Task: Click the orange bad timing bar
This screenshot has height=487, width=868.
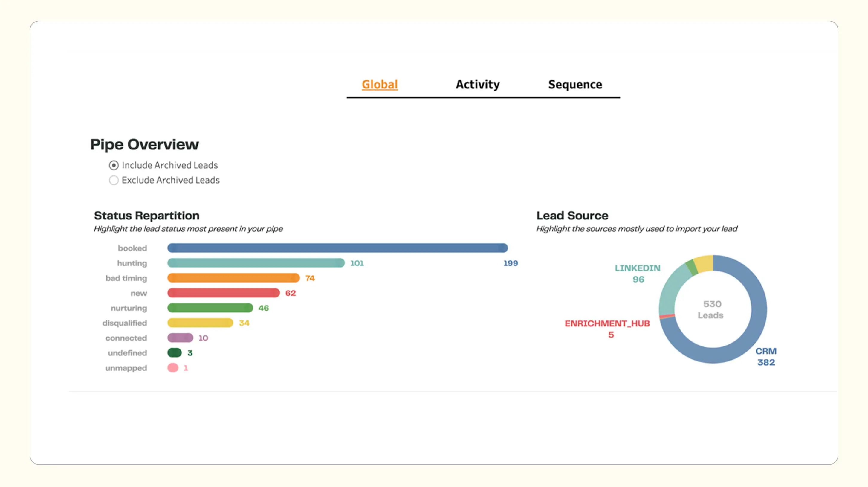Action: pos(233,278)
